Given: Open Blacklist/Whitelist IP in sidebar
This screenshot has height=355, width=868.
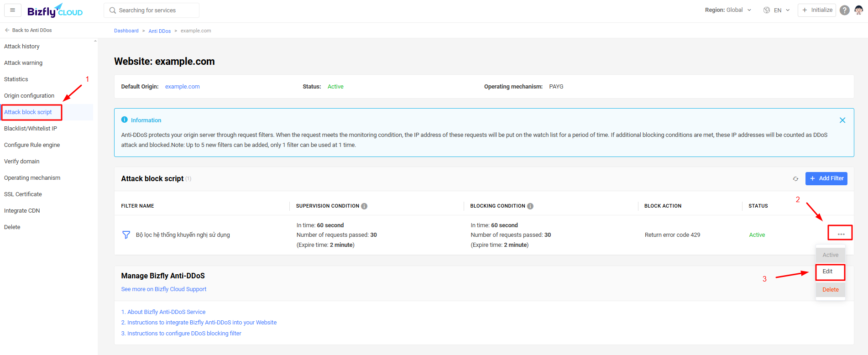Looking at the screenshot, I should coord(31,129).
